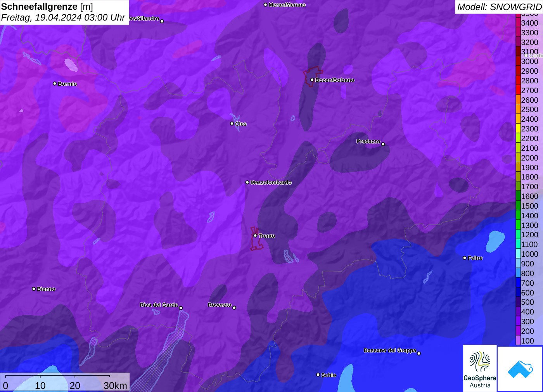Click the 30km scale bar label
Screen dimensions: 543x392
coord(115,385)
